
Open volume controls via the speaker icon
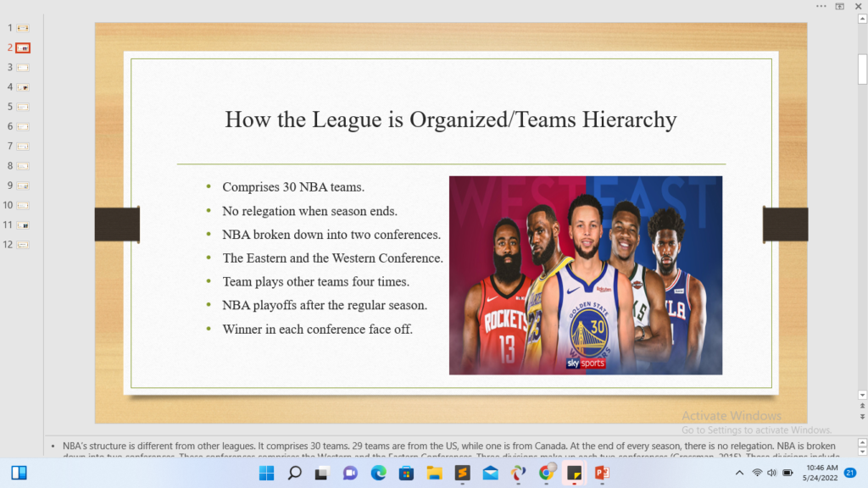click(772, 473)
